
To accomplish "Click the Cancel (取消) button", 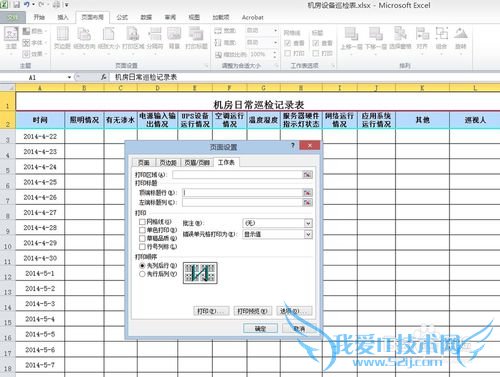I will (299, 329).
